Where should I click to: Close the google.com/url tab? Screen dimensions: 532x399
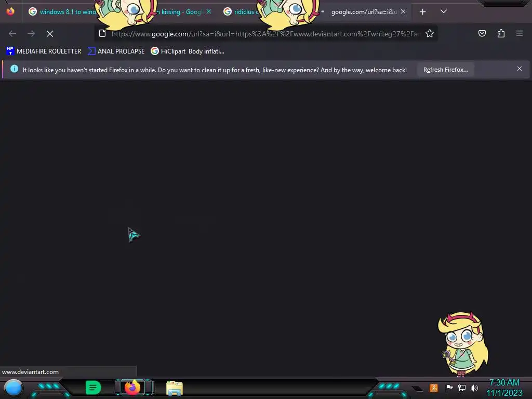[x=403, y=11]
